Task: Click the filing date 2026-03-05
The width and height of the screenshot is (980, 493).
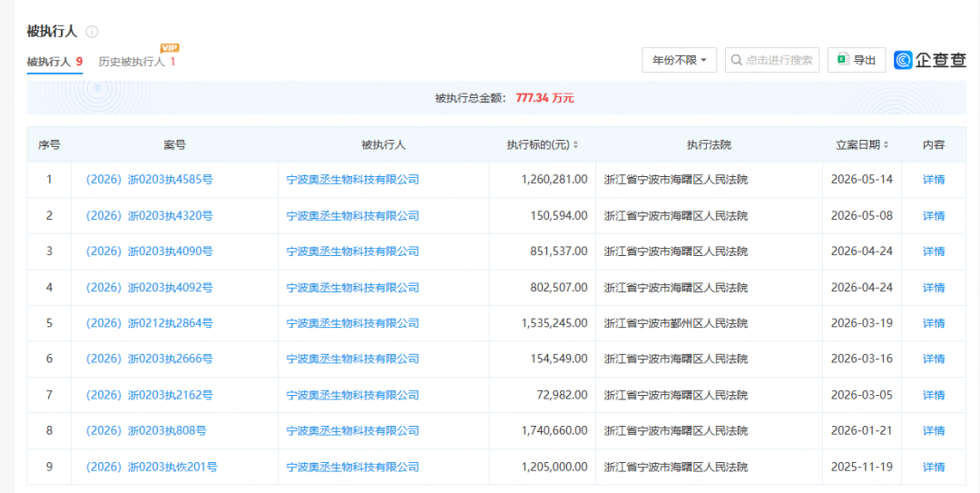Action: [862, 396]
